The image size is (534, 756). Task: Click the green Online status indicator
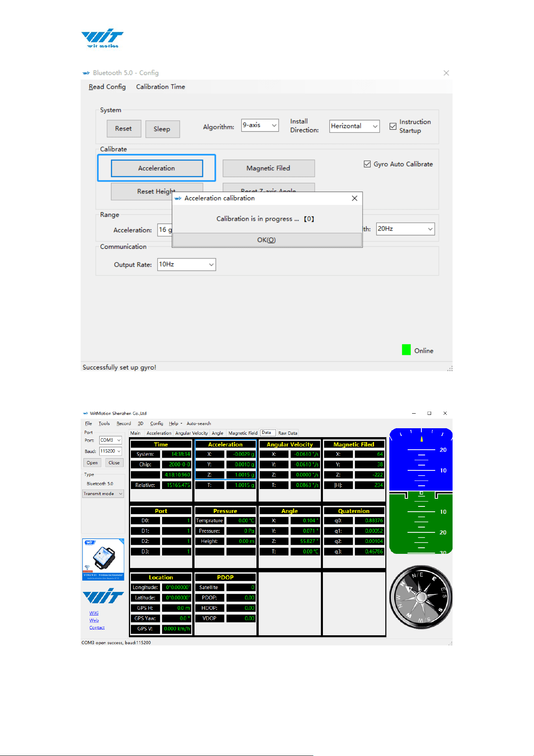(406, 350)
